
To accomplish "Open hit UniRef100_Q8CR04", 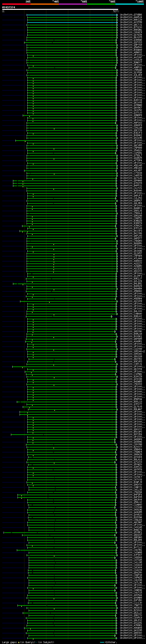I will click(x=131, y=499).
